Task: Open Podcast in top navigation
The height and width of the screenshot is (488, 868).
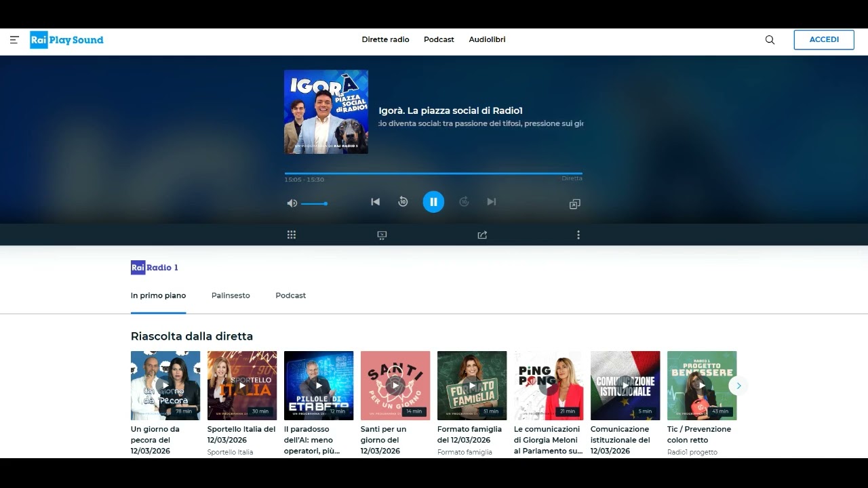Action: click(x=439, y=40)
